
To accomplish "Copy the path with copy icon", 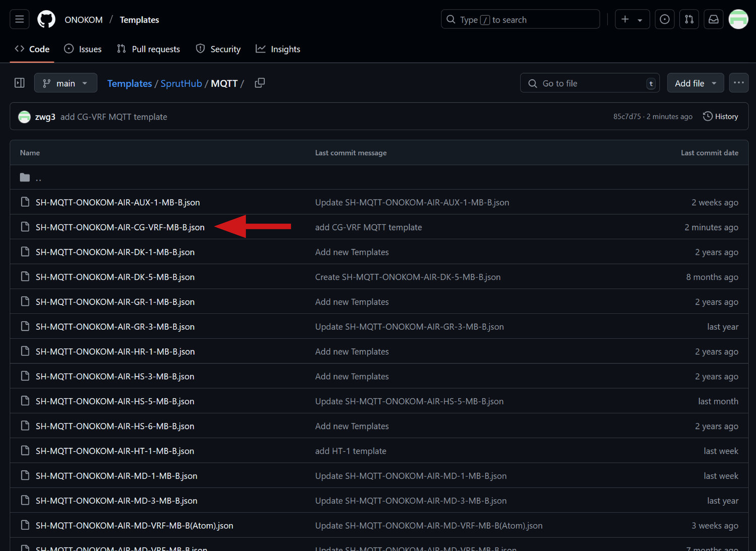I will coord(260,83).
